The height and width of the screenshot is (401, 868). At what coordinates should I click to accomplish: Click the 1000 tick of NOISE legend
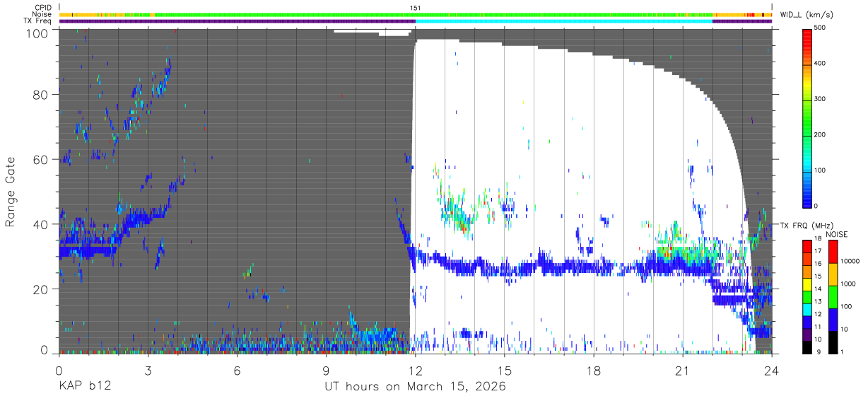tap(849, 284)
